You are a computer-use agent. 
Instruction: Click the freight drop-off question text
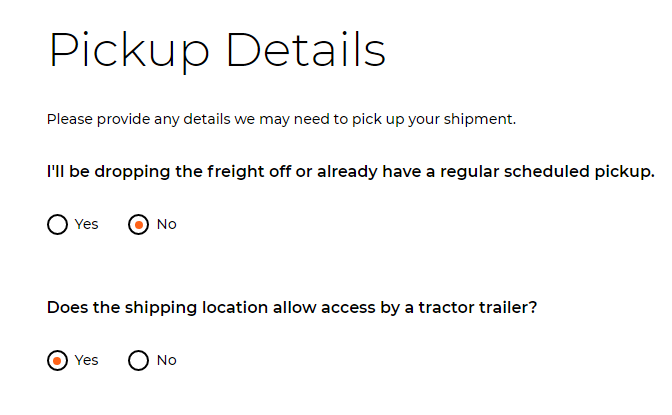[x=350, y=172]
